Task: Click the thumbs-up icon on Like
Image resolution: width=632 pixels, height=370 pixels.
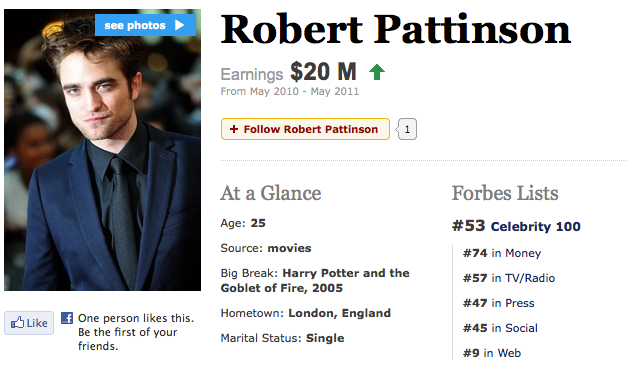Action: click(x=17, y=322)
